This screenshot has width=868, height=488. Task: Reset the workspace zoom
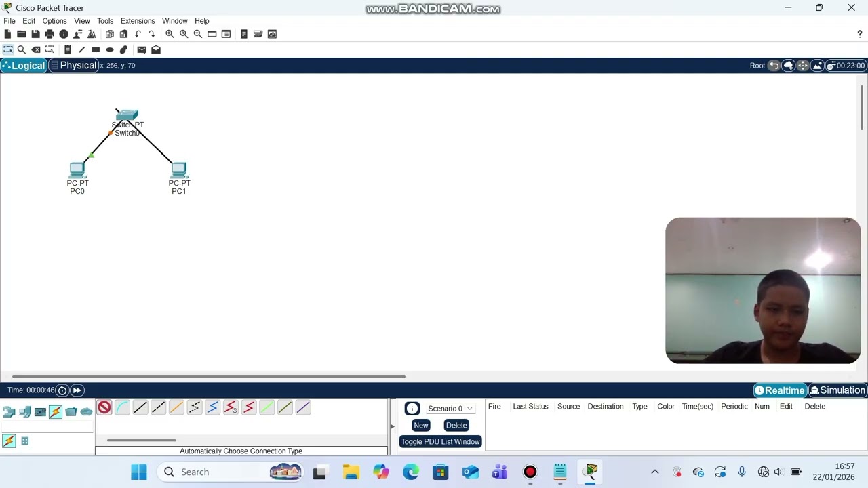184,34
